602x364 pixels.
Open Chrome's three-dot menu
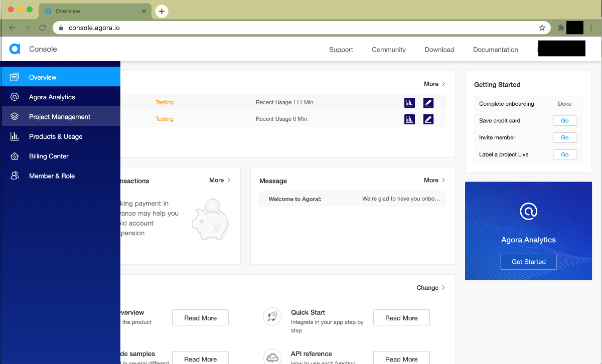click(591, 28)
